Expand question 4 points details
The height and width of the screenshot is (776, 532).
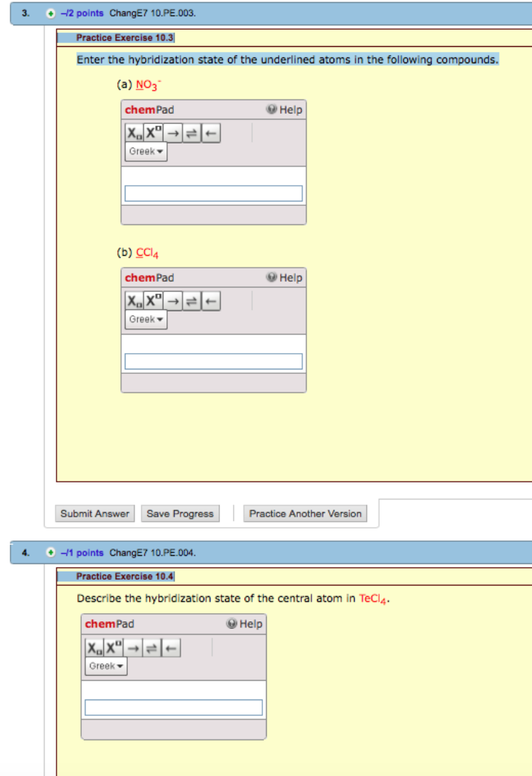tap(50, 553)
